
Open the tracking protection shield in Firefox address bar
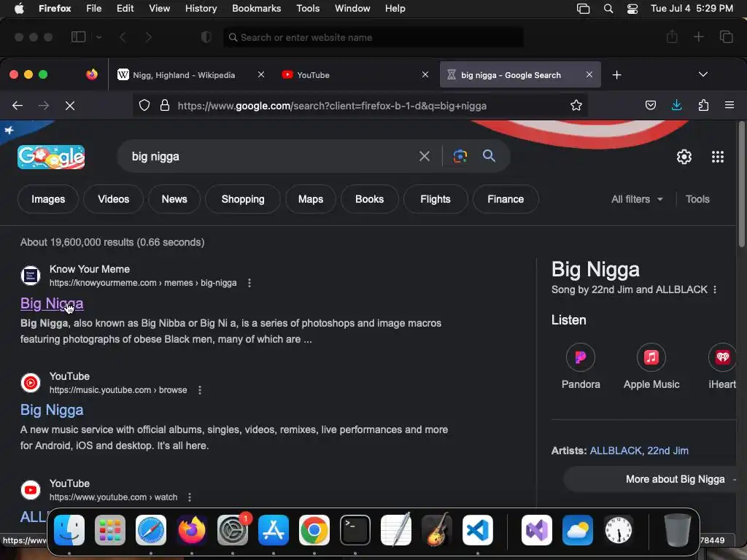click(x=144, y=105)
